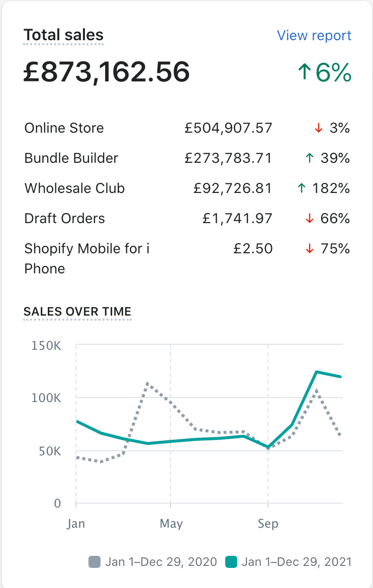Click the Draft Orders label
Screen dimensions: 373x588
65,219
